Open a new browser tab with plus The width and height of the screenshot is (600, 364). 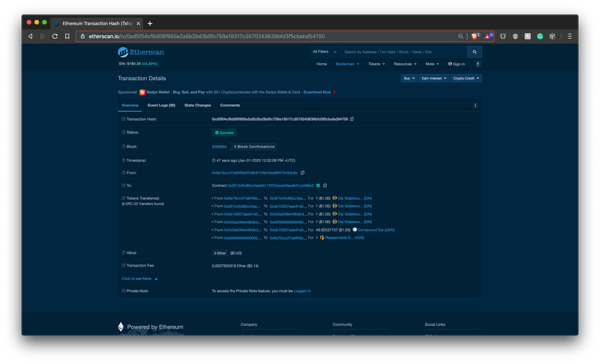click(150, 23)
